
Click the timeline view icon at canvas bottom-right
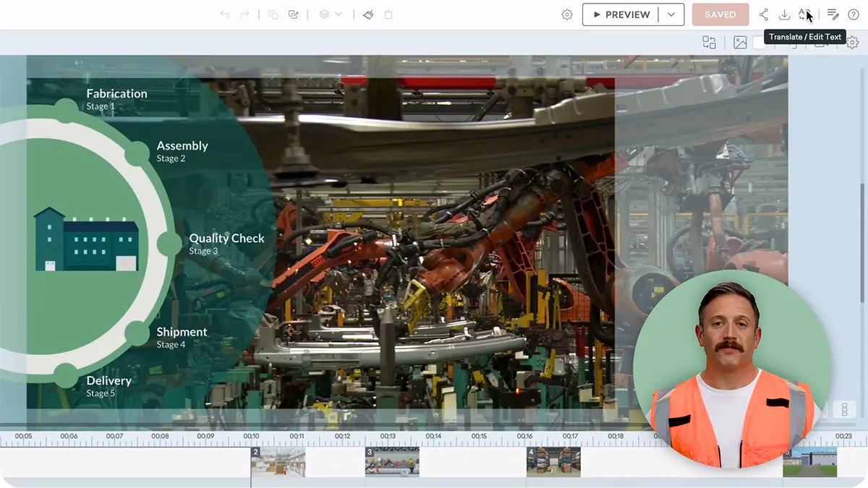tap(844, 410)
